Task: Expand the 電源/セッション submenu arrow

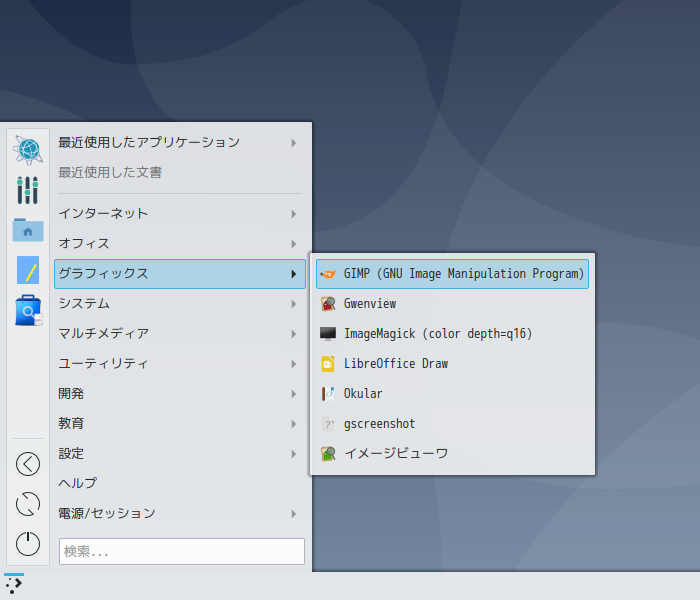Action: click(x=293, y=514)
